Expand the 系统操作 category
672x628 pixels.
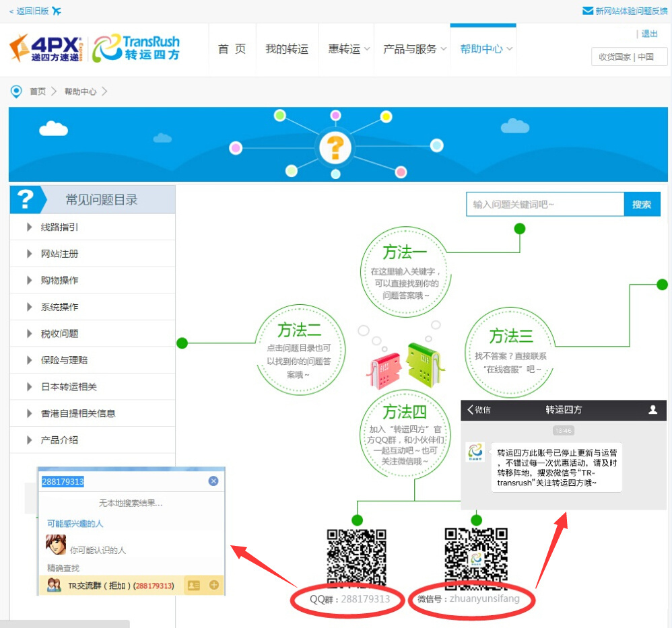coord(92,307)
